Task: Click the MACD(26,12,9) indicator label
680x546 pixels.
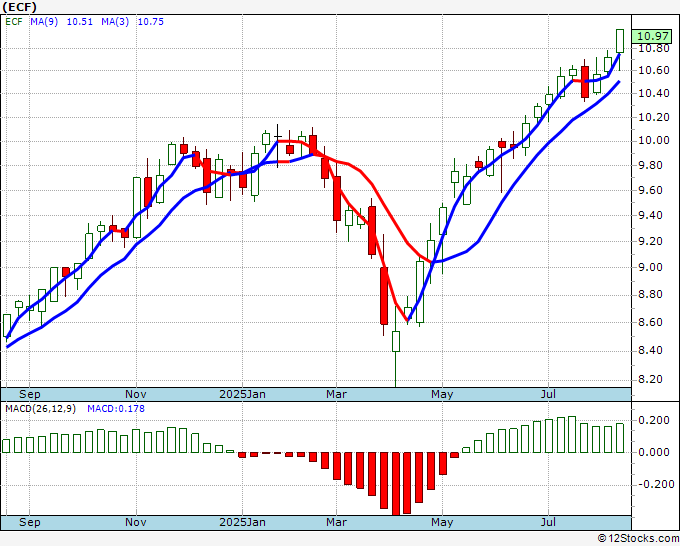Action: [x=40, y=409]
